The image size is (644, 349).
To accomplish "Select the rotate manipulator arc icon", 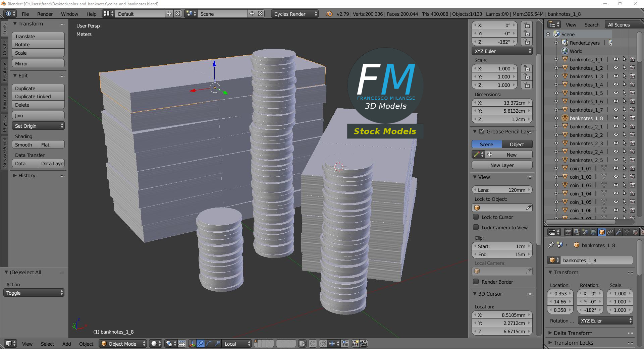I will point(209,344).
